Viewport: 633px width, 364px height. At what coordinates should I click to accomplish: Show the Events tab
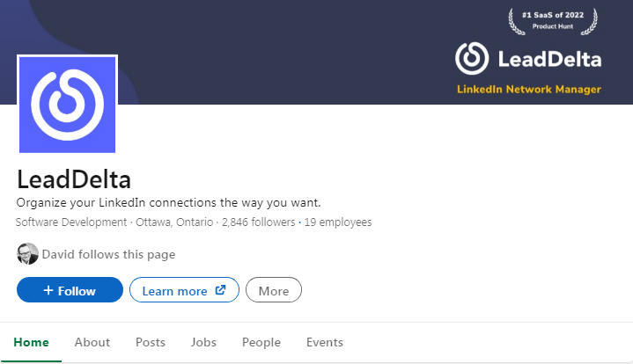[325, 342]
